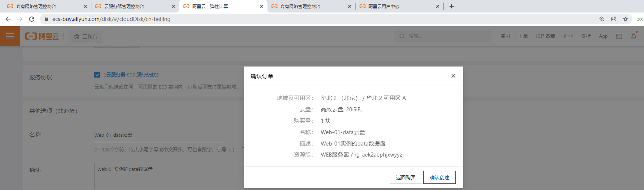644x190 pixels.
Task: Go back with browser back arrow
Action: tap(8, 19)
